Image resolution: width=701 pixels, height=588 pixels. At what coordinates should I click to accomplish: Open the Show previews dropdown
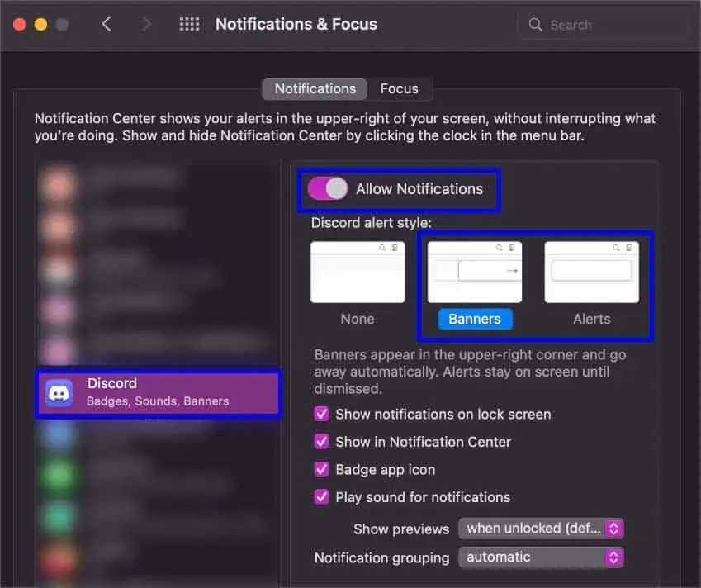pos(541,529)
